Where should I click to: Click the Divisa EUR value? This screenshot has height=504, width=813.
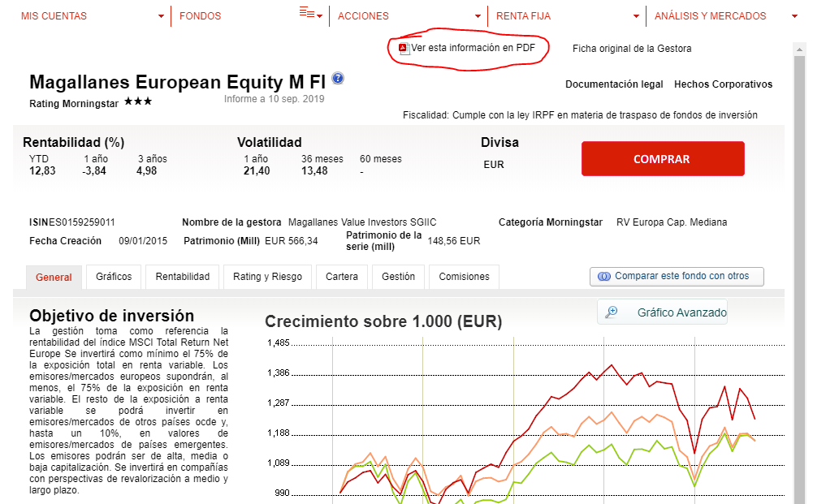[x=494, y=165]
